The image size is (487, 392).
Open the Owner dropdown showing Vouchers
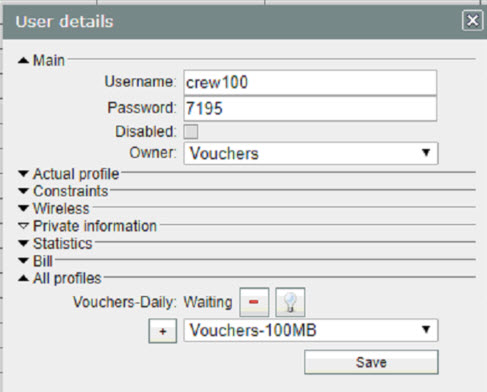(x=311, y=153)
